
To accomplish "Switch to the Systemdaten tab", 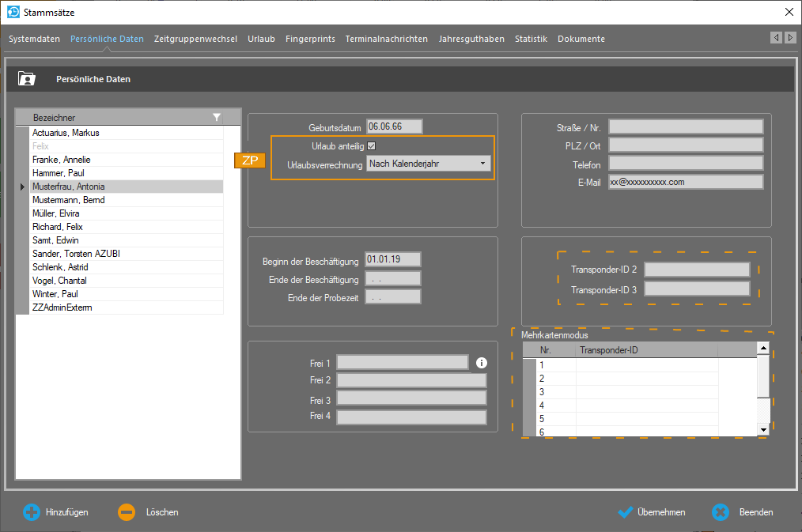I will pos(34,39).
